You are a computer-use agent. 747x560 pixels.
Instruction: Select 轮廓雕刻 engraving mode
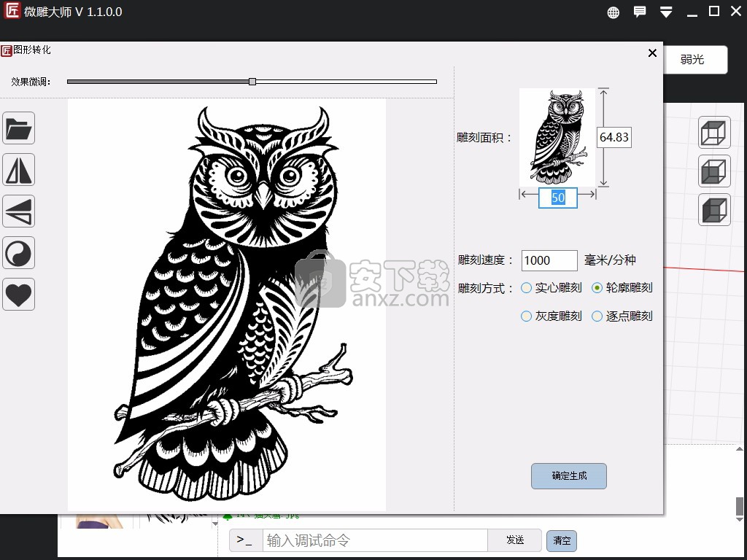click(622, 287)
